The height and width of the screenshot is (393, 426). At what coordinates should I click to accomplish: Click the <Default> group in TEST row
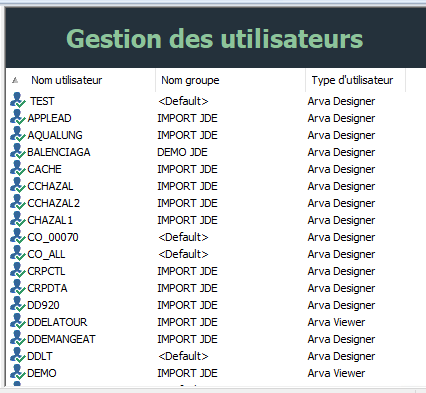pyautogui.click(x=183, y=101)
